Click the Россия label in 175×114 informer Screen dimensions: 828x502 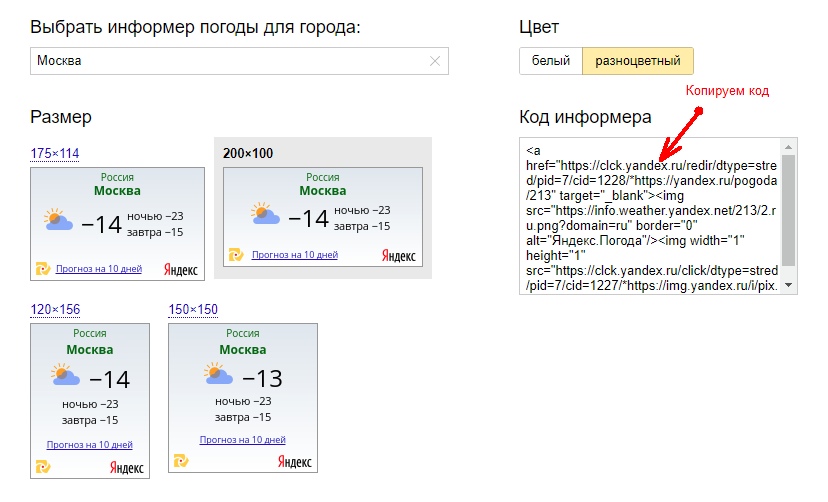[117, 177]
